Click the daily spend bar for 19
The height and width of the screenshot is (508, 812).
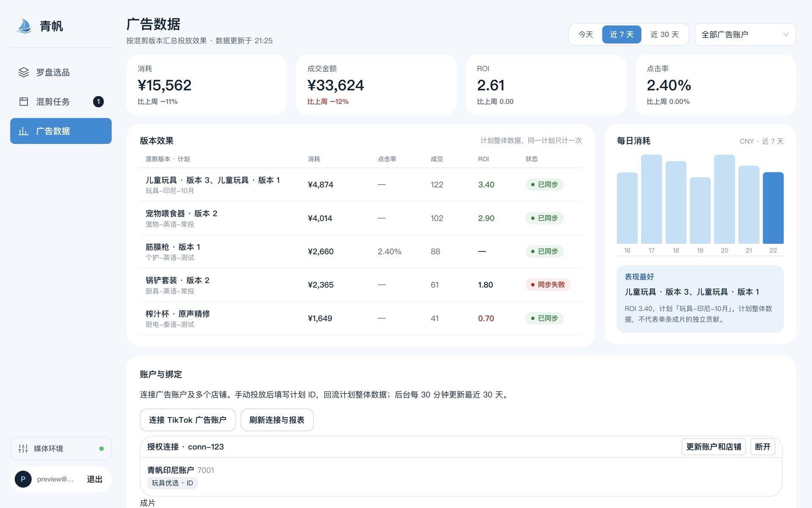click(x=700, y=210)
